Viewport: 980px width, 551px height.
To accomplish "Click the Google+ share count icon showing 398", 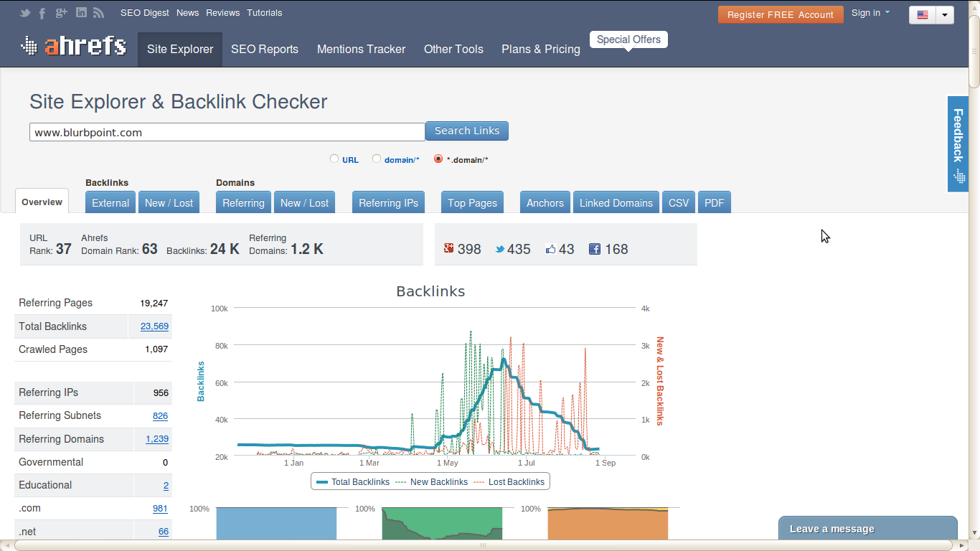I will pyautogui.click(x=451, y=249).
